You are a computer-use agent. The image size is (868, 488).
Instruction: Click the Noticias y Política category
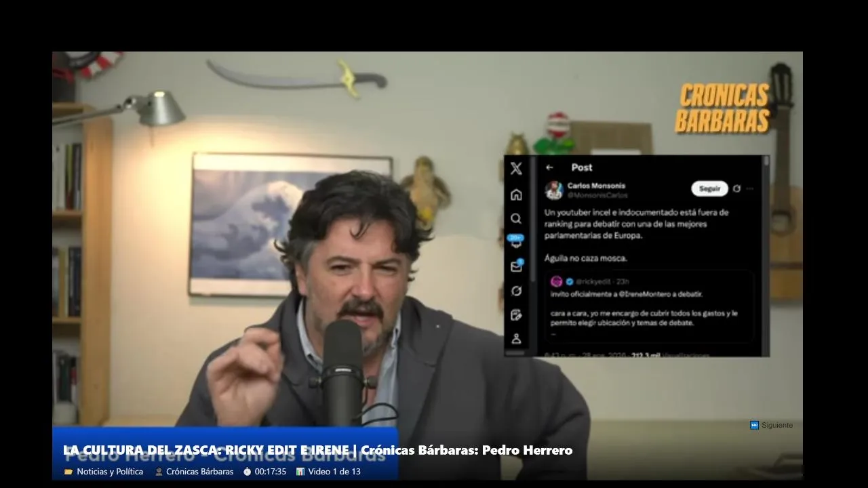point(110,472)
